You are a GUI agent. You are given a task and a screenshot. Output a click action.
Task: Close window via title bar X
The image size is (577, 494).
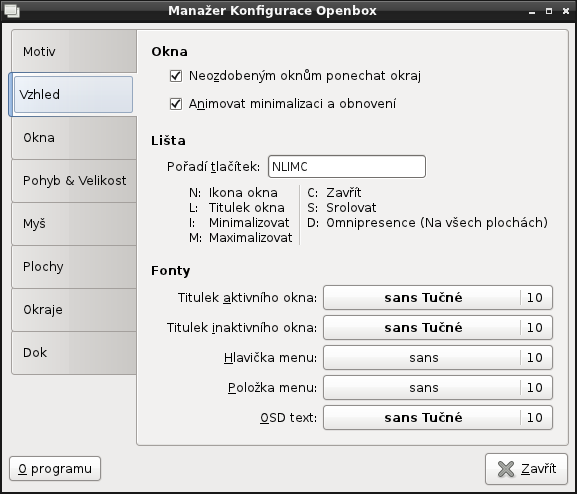[x=566, y=11]
